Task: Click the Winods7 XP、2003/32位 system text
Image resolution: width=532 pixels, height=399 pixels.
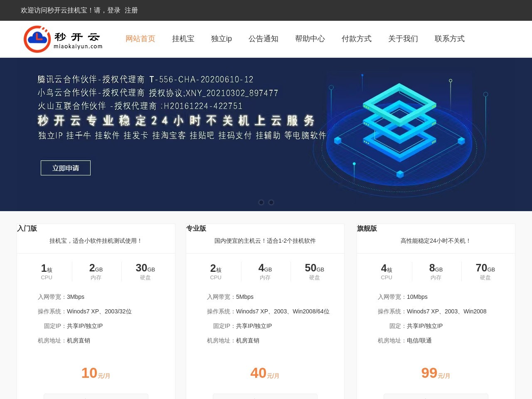Action: pyautogui.click(x=99, y=311)
